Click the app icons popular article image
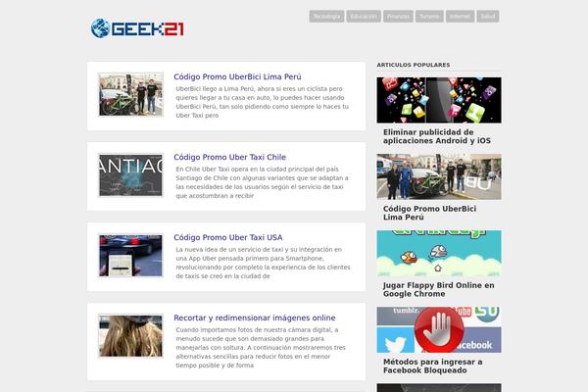 pos(439,100)
